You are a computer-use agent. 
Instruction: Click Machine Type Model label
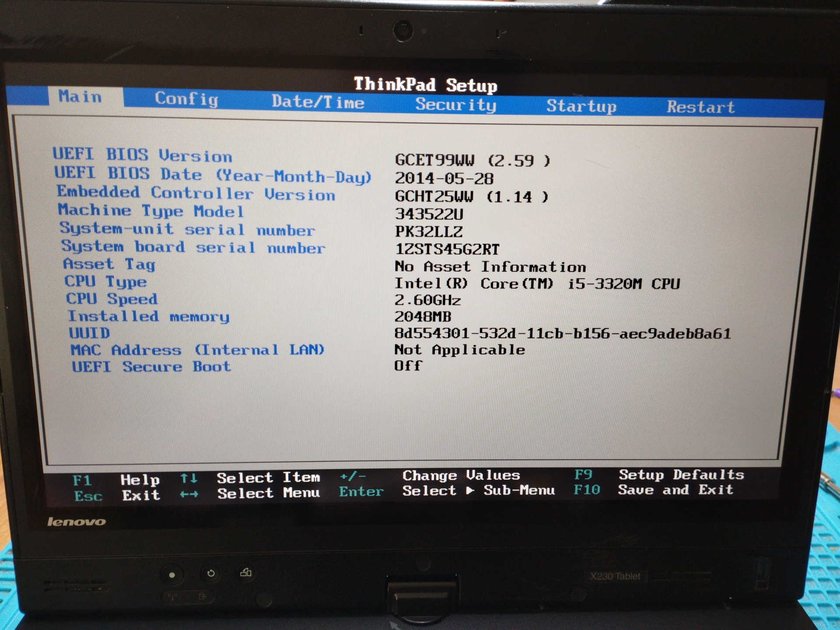[x=151, y=210]
